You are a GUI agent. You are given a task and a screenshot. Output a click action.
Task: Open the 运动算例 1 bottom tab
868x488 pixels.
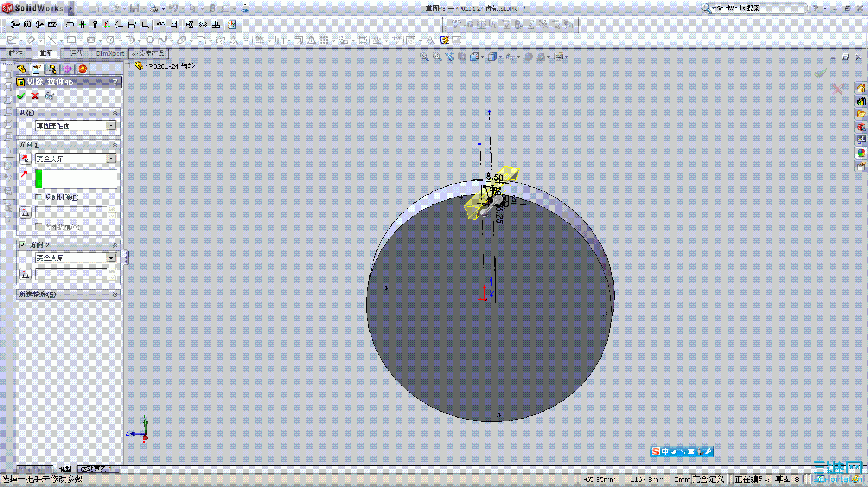coord(97,469)
